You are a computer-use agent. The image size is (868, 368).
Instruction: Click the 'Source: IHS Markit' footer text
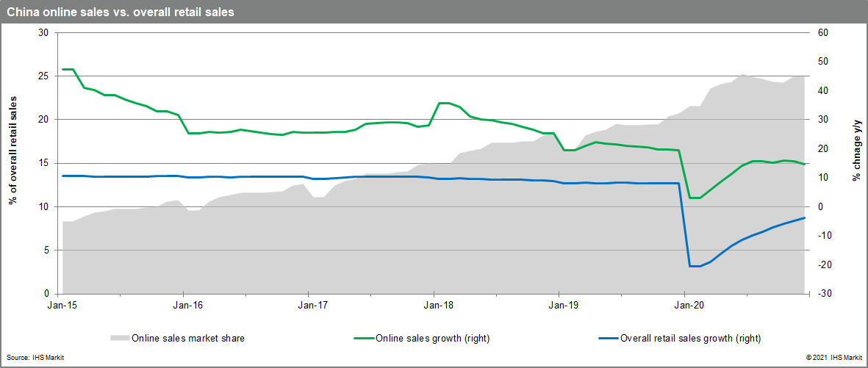(37, 357)
